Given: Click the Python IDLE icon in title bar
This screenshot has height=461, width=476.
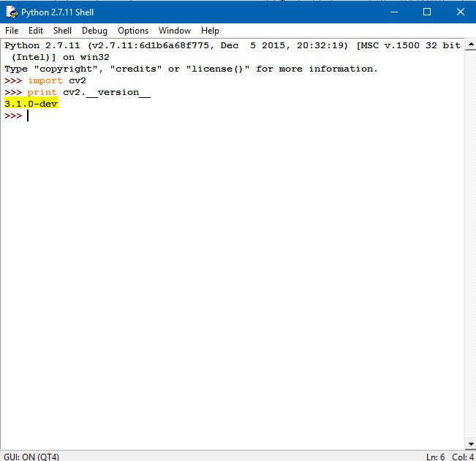Looking at the screenshot, I should 11,12.
